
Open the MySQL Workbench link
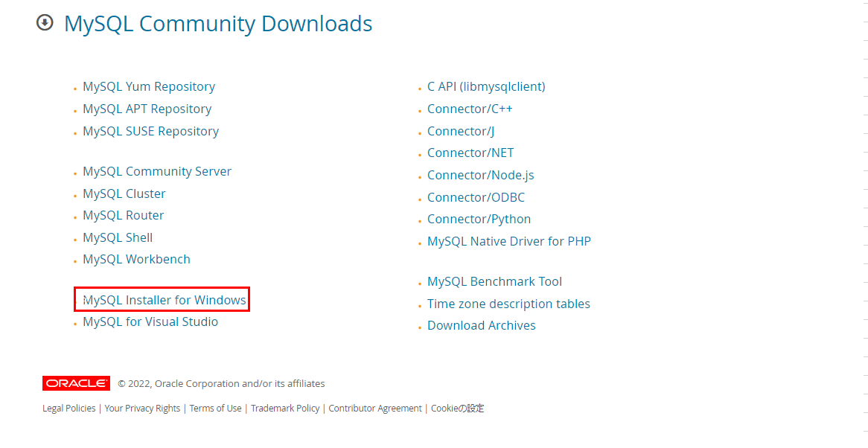tap(137, 259)
